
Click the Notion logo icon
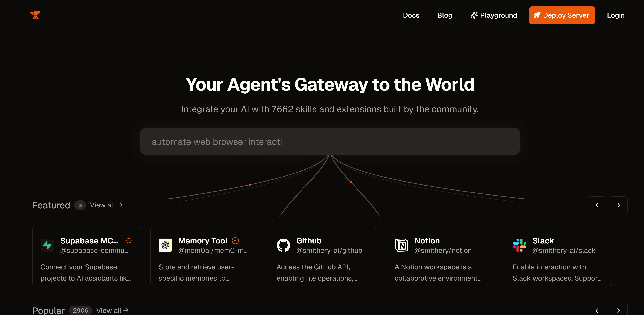coord(401,245)
